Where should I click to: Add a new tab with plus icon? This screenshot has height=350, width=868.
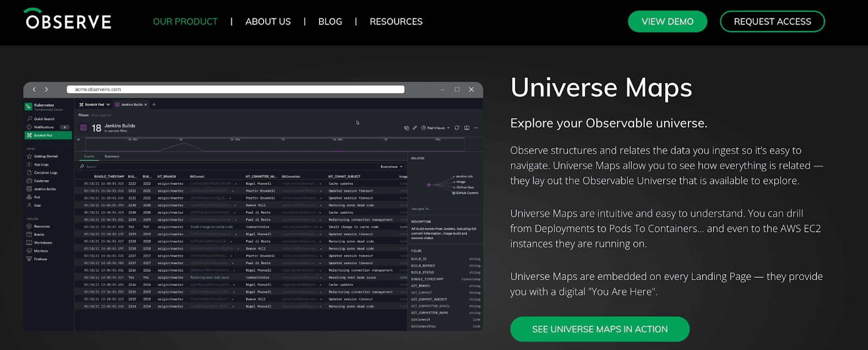coord(154,105)
